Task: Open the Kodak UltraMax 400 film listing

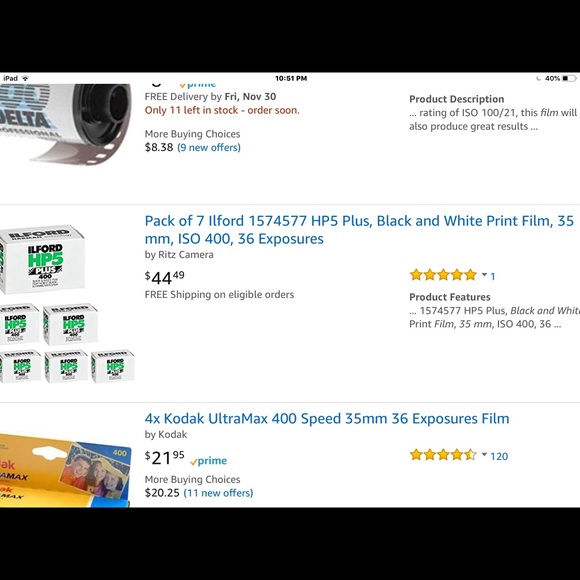Action: click(x=327, y=418)
